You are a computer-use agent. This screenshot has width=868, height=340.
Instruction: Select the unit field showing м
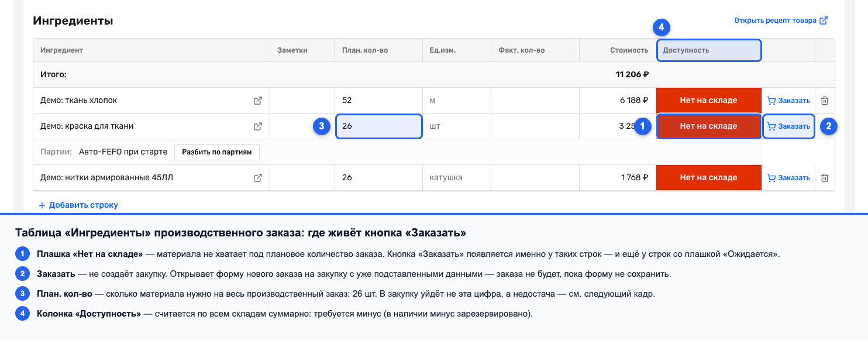(457, 101)
